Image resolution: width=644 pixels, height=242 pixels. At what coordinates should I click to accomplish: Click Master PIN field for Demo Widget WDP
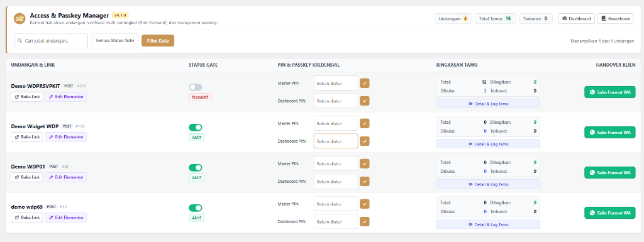click(336, 123)
